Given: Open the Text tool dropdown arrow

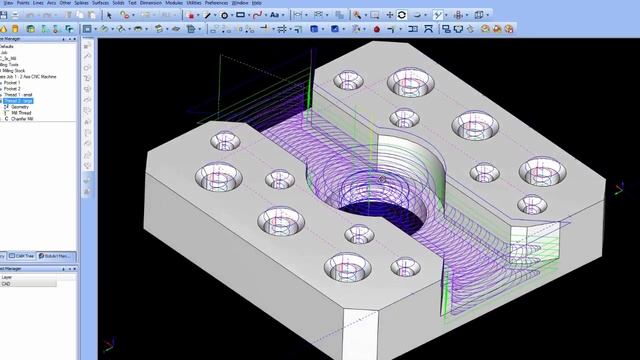Looking at the screenshot, I should [x=283, y=16].
